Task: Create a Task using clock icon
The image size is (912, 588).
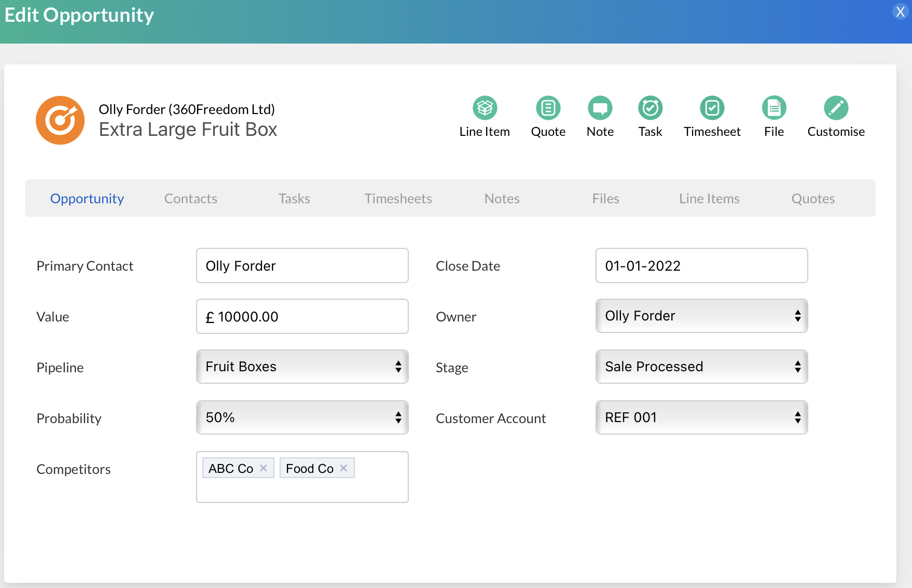Action: [650, 108]
